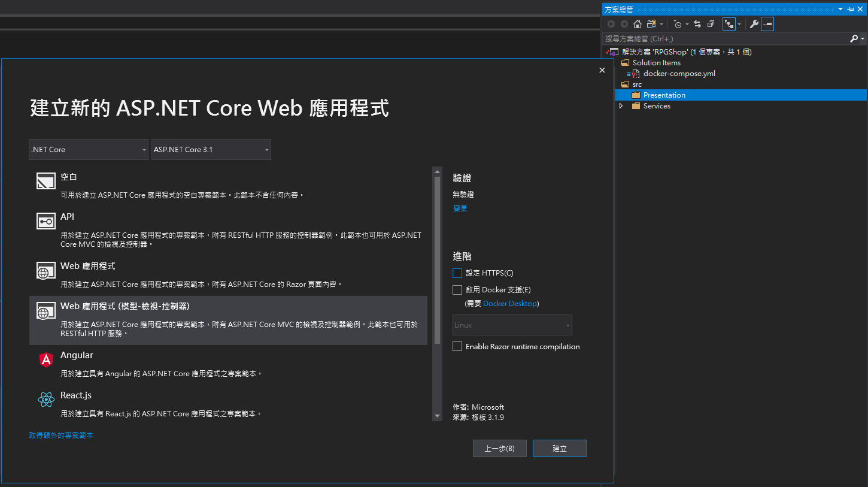Select the Angular template icon
The height and width of the screenshot is (487, 868).
pos(46,359)
